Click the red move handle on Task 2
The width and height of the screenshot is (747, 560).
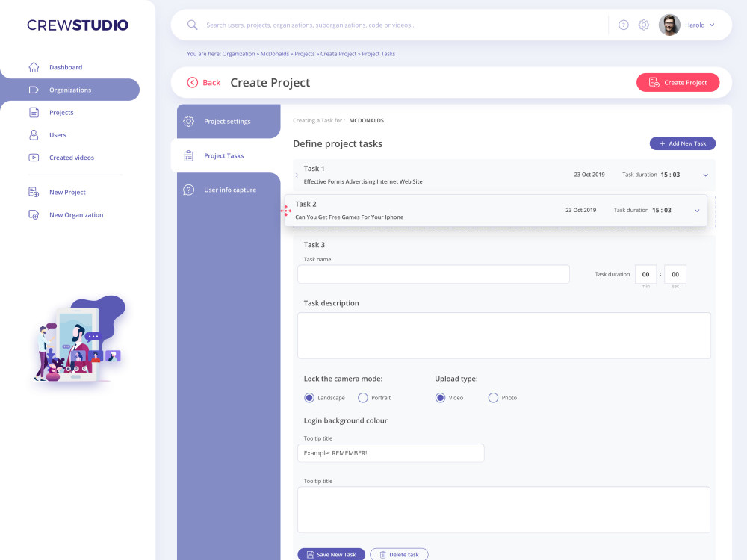coord(286,211)
